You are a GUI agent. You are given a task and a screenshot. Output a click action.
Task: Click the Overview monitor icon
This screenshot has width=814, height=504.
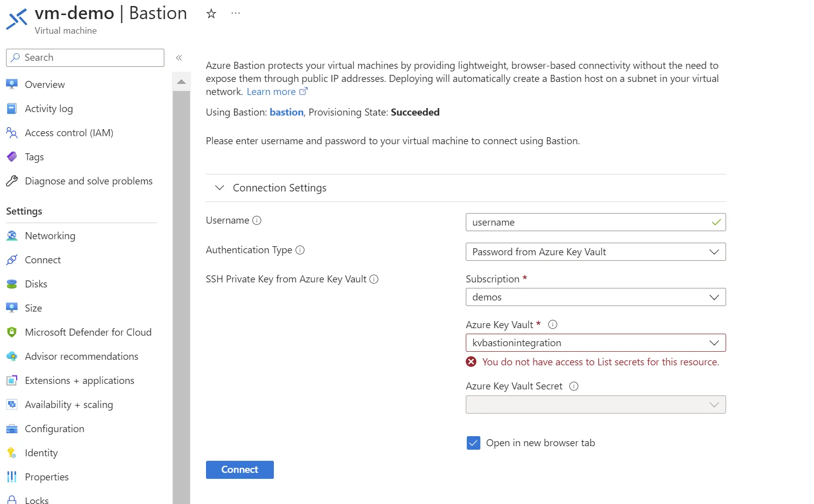pos(12,84)
